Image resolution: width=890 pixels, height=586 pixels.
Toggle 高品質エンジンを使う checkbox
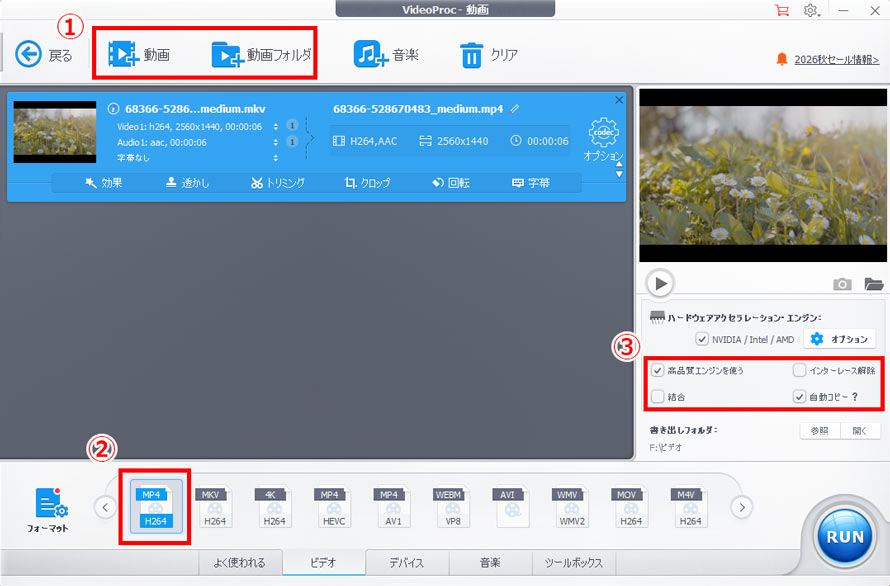pos(657,370)
